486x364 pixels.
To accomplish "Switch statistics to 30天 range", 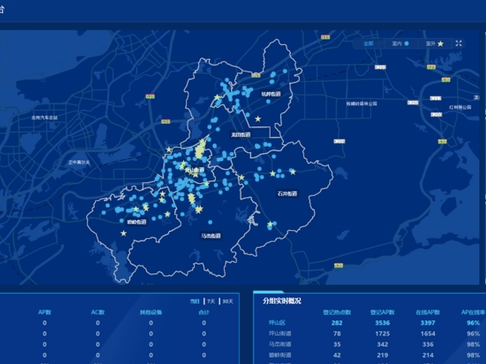I will [x=228, y=301].
